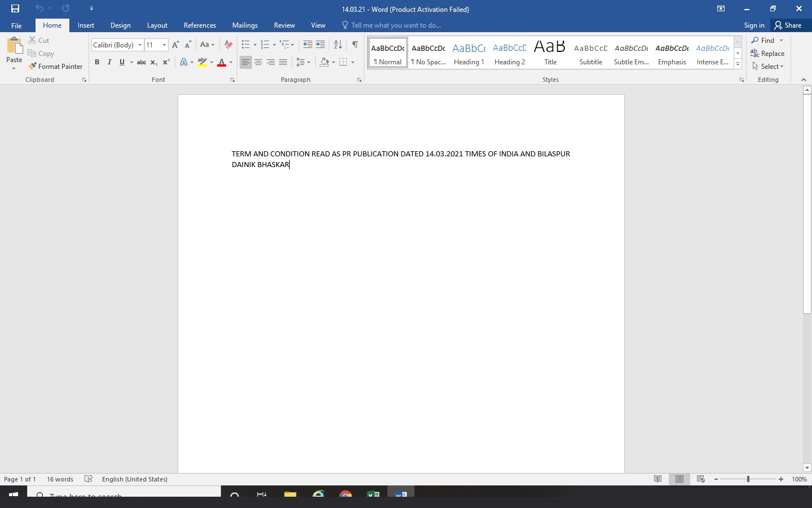This screenshot has height=508, width=812.
Task: Open the Paragraph dialog launcher
Action: point(359,80)
